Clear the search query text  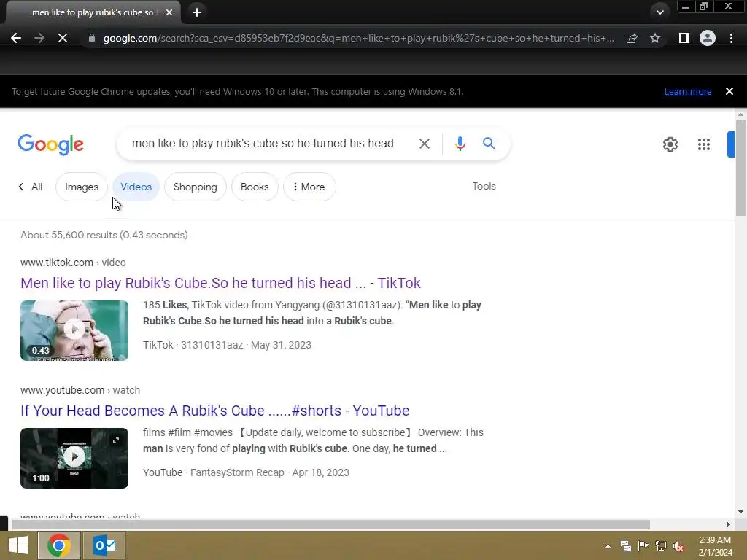424,144
